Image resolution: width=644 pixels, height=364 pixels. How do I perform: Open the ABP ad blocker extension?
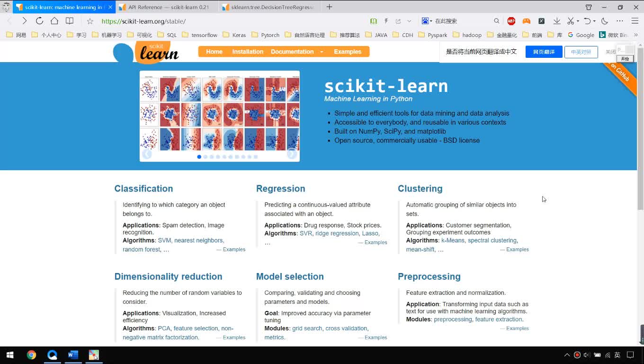pyautogui.click(x=511, y=21)
